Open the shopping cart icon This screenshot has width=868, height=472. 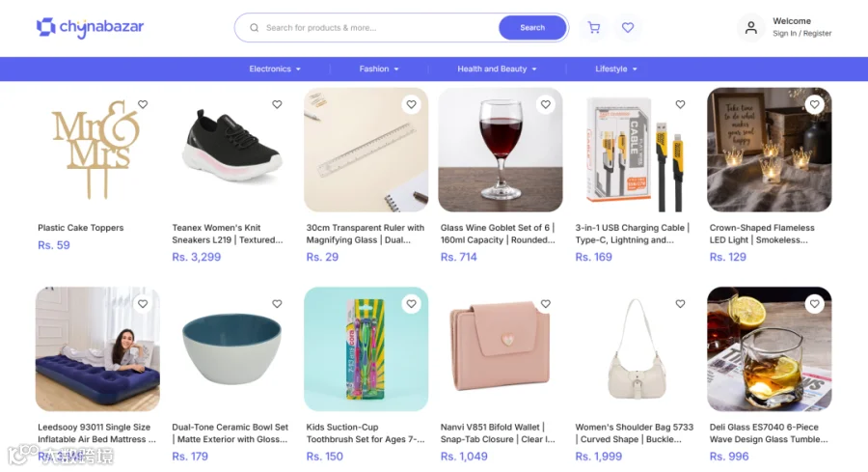click(594, 28)
